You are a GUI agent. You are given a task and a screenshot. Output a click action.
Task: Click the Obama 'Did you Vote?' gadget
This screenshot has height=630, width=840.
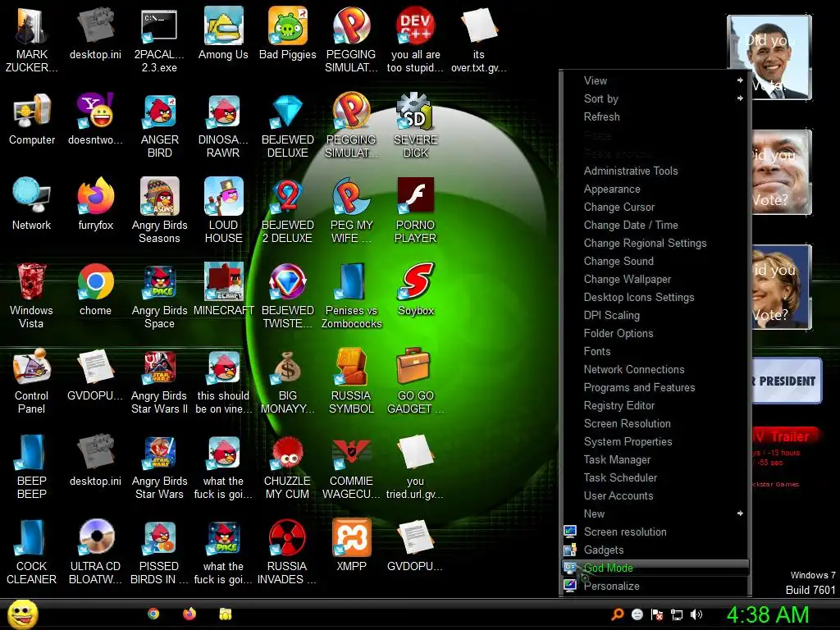(769, 57)
